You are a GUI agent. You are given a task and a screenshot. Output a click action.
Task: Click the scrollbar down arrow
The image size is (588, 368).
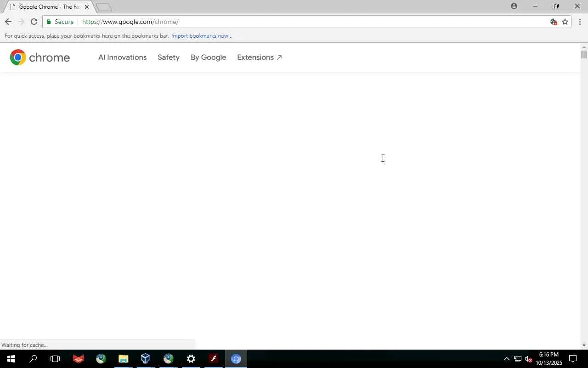tap(584, 345)
